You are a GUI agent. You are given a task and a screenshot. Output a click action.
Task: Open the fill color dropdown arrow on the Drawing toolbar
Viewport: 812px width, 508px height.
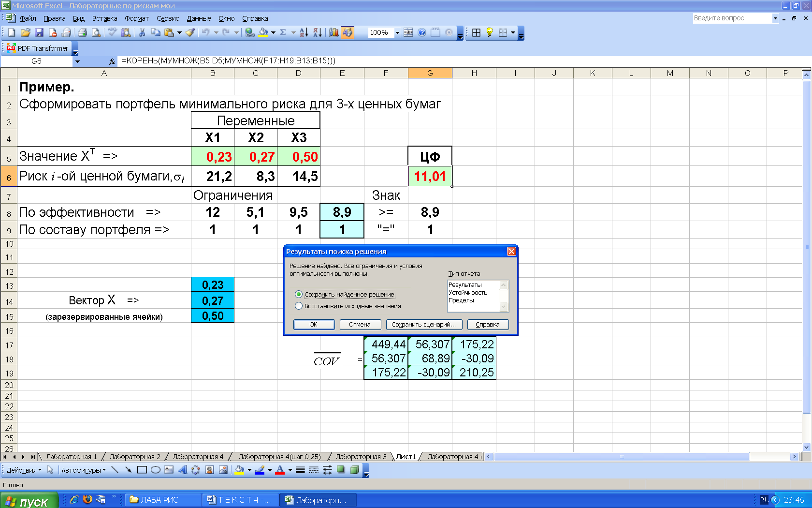(249, 470)
